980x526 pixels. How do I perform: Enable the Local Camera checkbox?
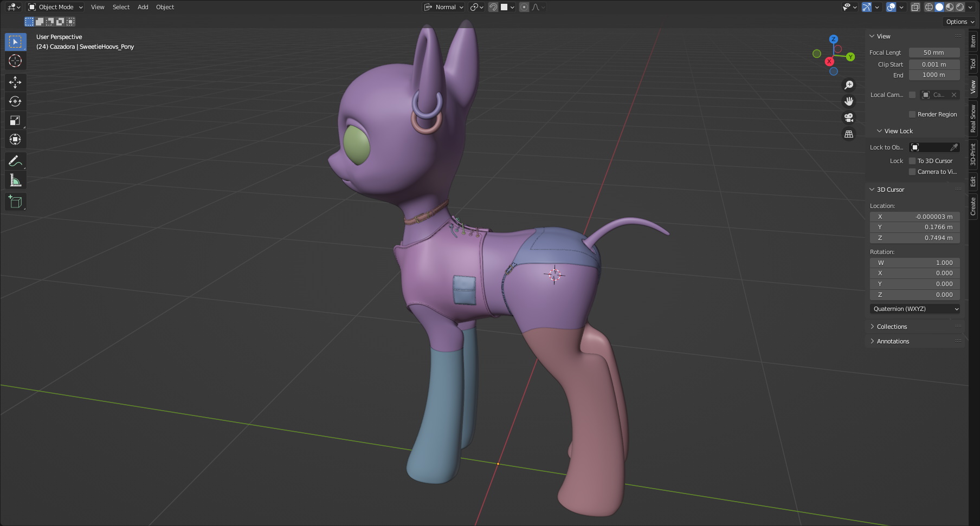click(x=912, y=95)
